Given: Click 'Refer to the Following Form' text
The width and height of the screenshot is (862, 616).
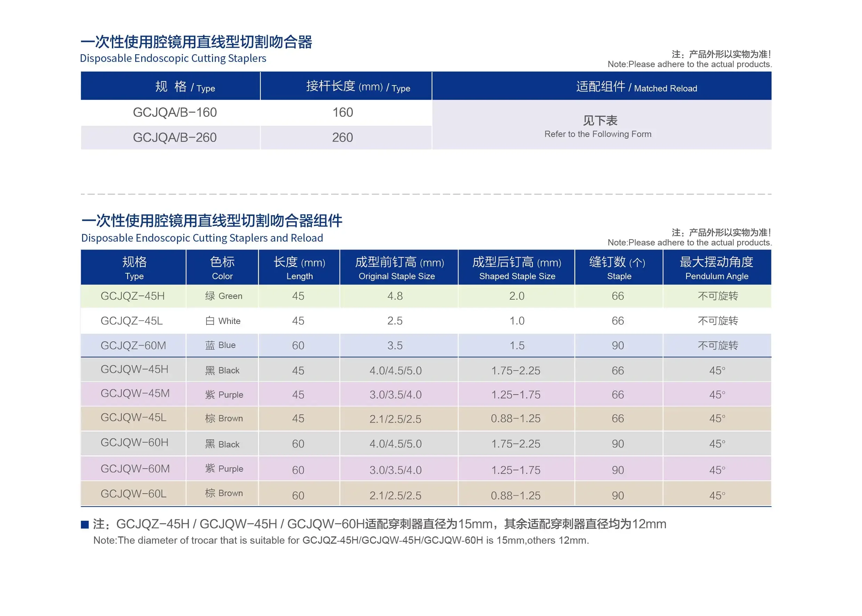Looking at the screenshot, I should click(598, 134).
